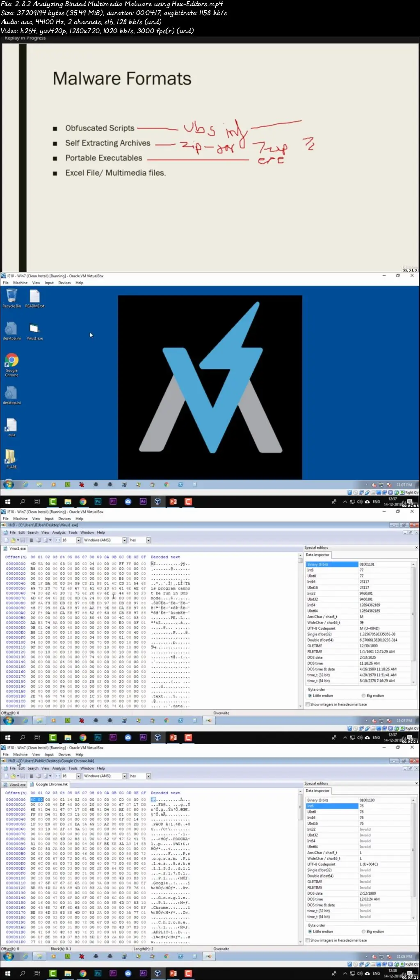Click Data inspector scrollbar in Virus1.exe frame

pyautogui.click(x=413, y=622)
